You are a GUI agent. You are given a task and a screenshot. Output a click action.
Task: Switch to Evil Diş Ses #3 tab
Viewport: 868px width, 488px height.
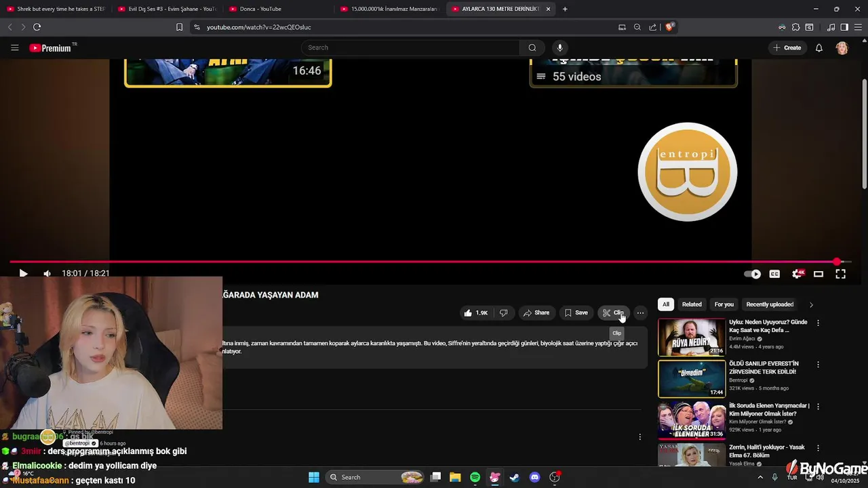tap(167, 9)
